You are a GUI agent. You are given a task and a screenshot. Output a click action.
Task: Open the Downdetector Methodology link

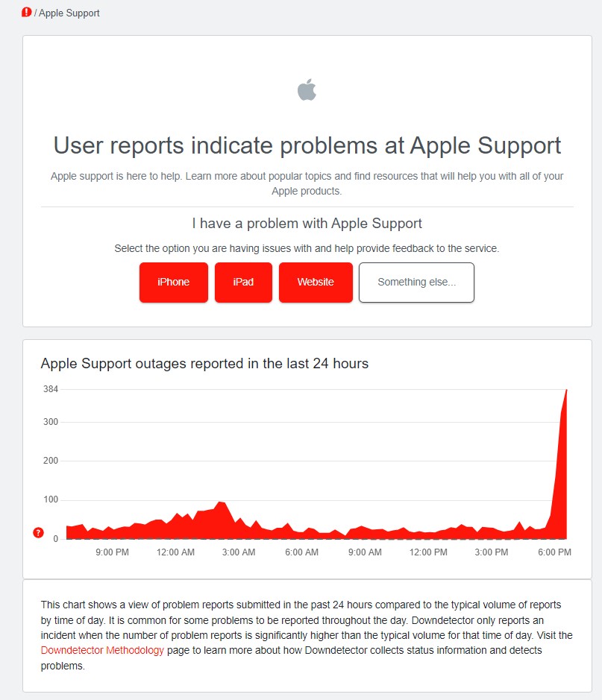coord(102,651)
